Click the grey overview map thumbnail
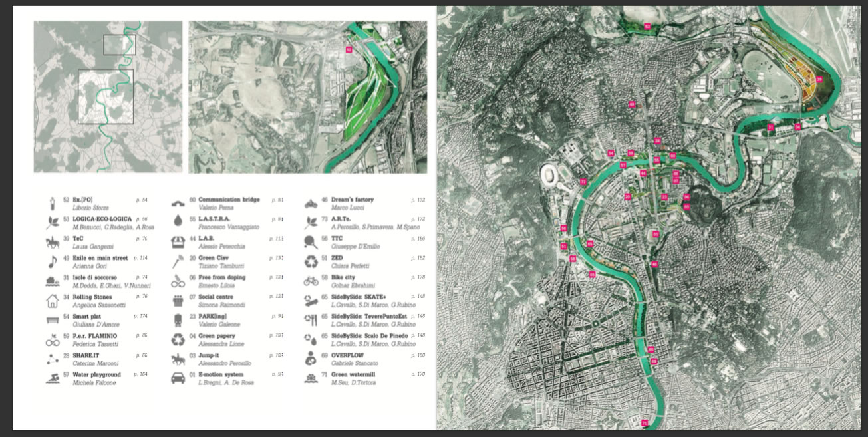868x437 pixels. pos(108,96)
